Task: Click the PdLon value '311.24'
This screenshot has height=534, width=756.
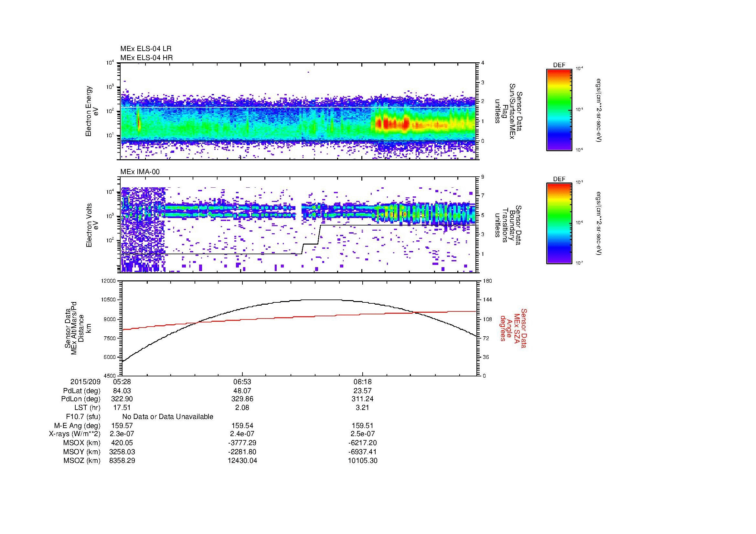Action: [363, 399]
